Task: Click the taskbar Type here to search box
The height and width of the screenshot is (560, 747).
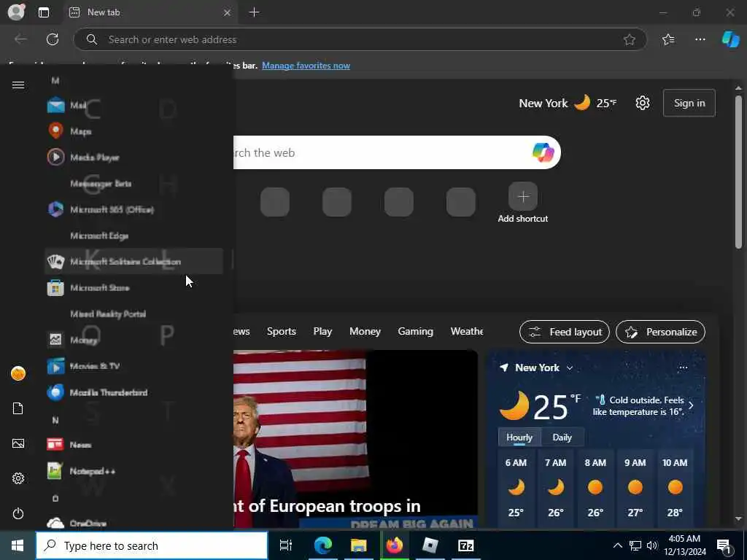Action: pos(152,545)
